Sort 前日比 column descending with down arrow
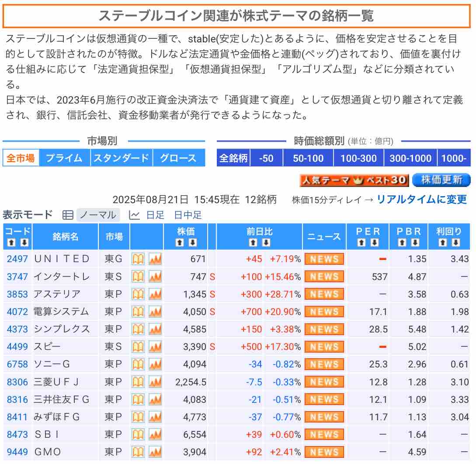 [x=266, y=242]
